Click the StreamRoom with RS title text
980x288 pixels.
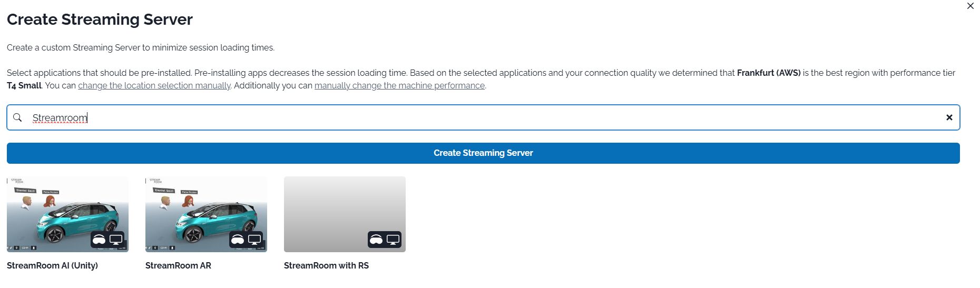click(x=326, y=265)
